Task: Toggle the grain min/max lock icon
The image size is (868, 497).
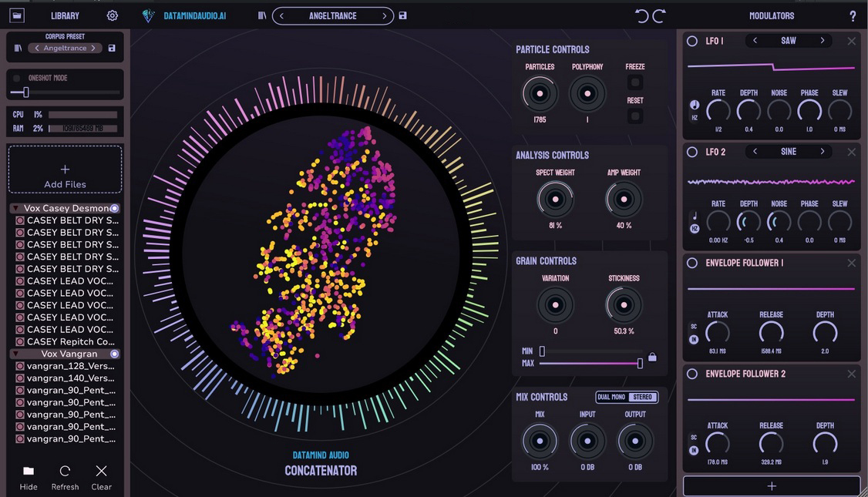Action: (652, 357)
